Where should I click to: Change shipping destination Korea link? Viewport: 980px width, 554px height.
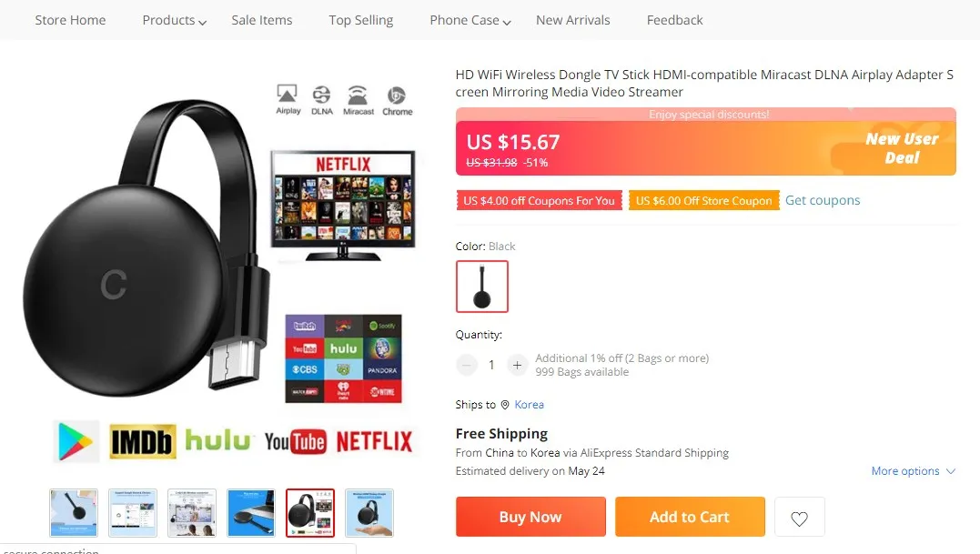[x=529, y=405]
